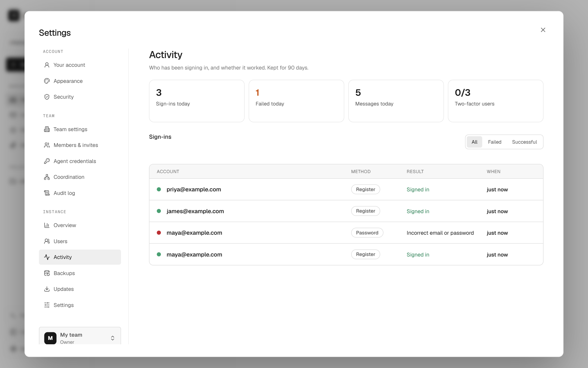Click the green status dot for priya
The height and width of the screenshot is (368, 588).
(x=159, y=189)
